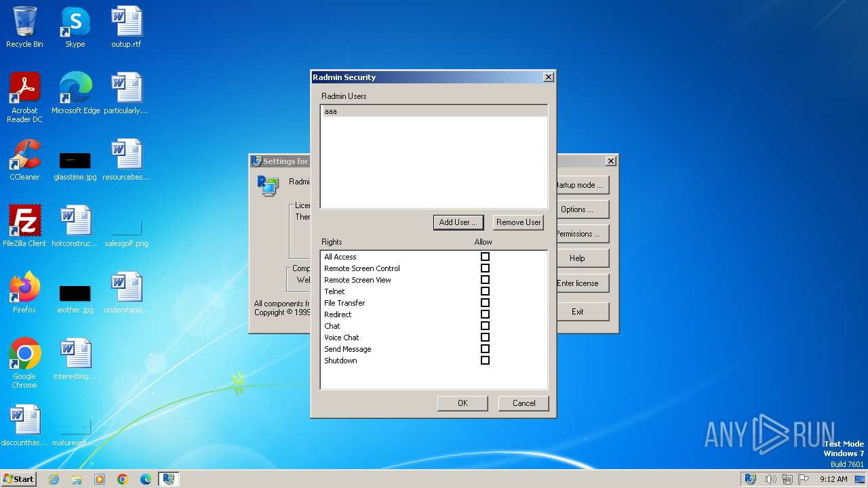Open the Action Center flag icon
This screenshot has height=488, width=868.
804,479
